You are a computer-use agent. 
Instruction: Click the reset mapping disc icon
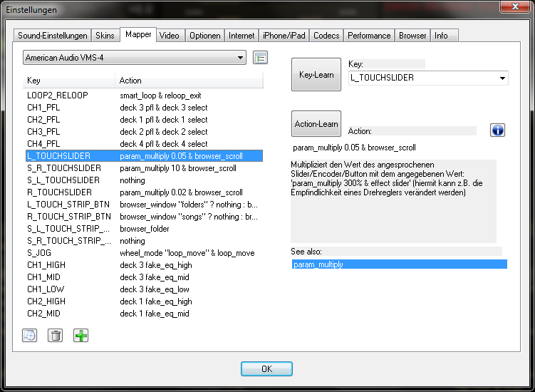pos(30,335)
